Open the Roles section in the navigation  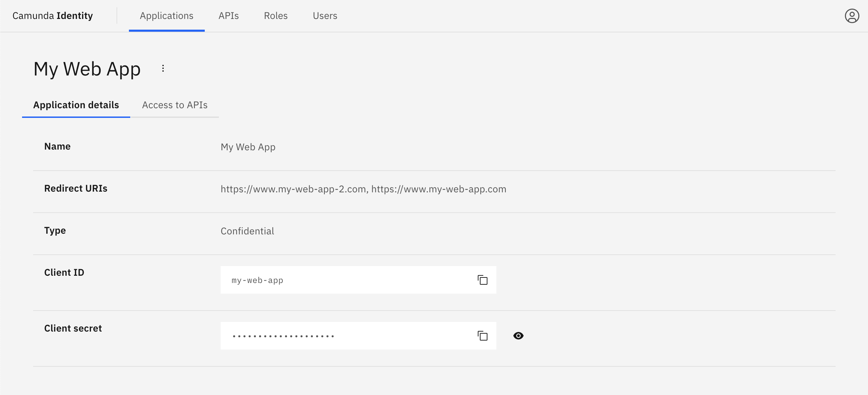click(275, 16)
